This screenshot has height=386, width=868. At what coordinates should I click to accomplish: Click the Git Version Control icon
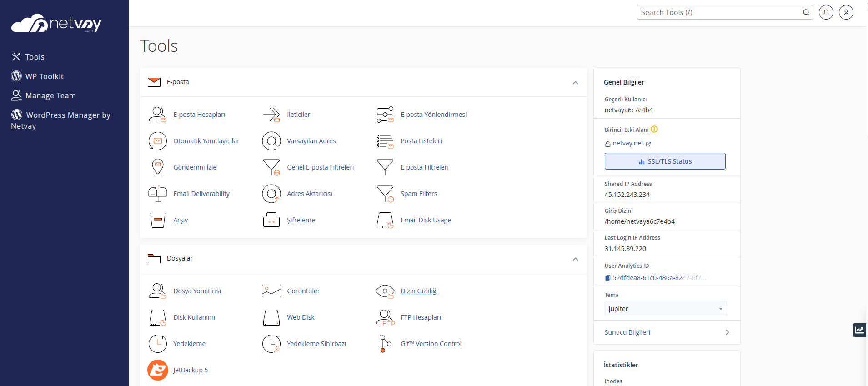[x=385, y=344]
